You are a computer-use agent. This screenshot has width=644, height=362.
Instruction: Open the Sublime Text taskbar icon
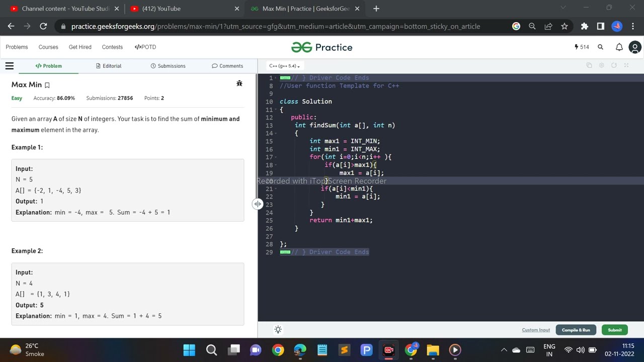point(345,350)
